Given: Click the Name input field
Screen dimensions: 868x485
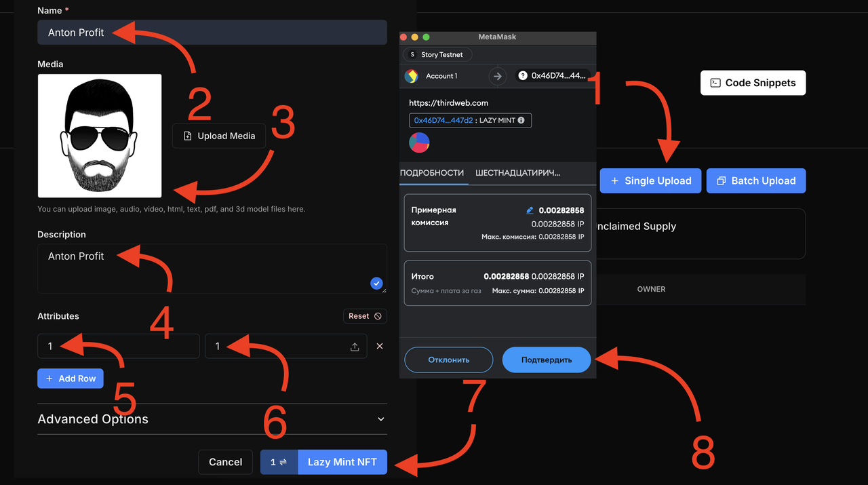Looking at the screenshot, I should click(x=212, y=33).
